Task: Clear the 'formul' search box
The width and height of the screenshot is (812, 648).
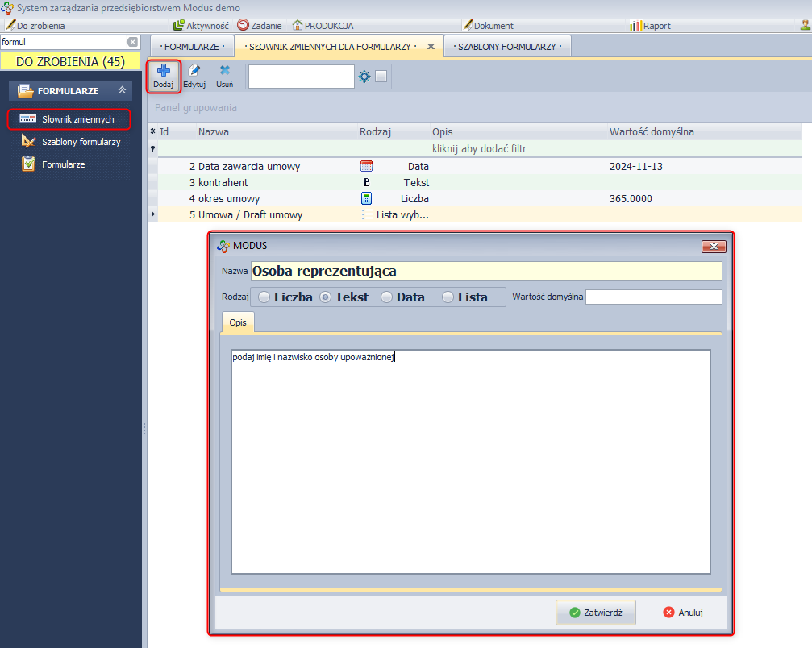Action: pos(132,42)
